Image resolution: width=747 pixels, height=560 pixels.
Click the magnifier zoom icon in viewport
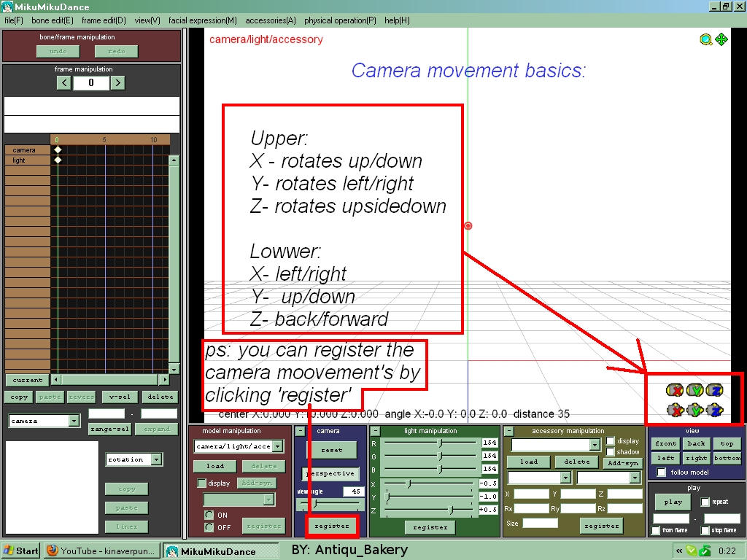click(705, 39)
